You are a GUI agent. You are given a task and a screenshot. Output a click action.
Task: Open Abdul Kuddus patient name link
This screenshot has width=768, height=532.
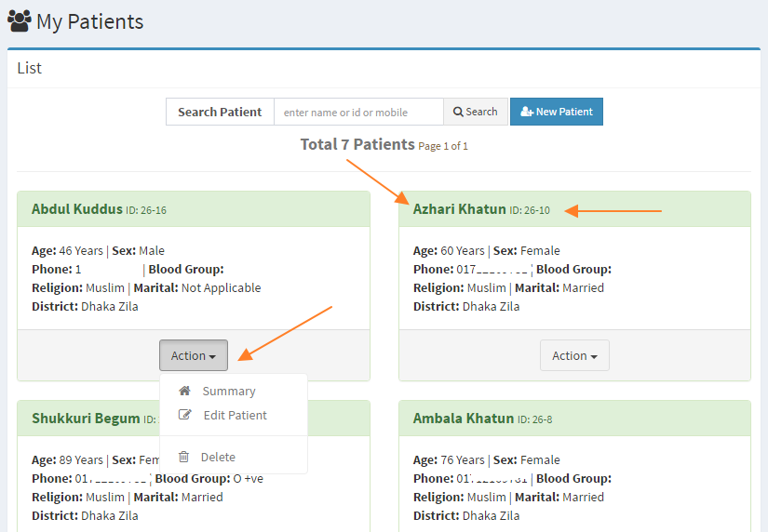tap(77, 209)
